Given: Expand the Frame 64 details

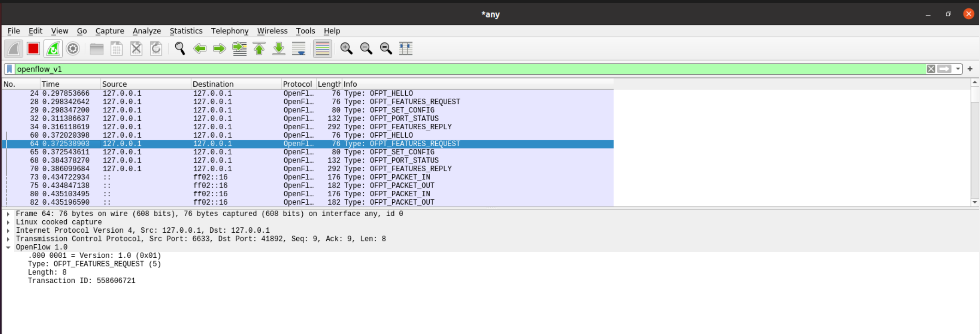Looking at the screenshot, I should 8,214.
